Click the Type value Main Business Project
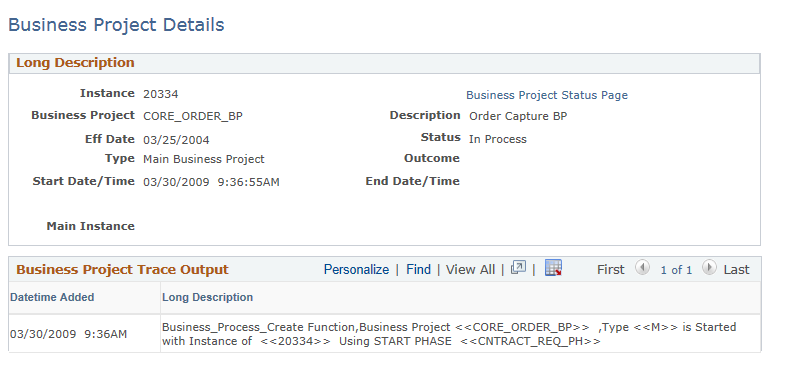 [204, 159]
